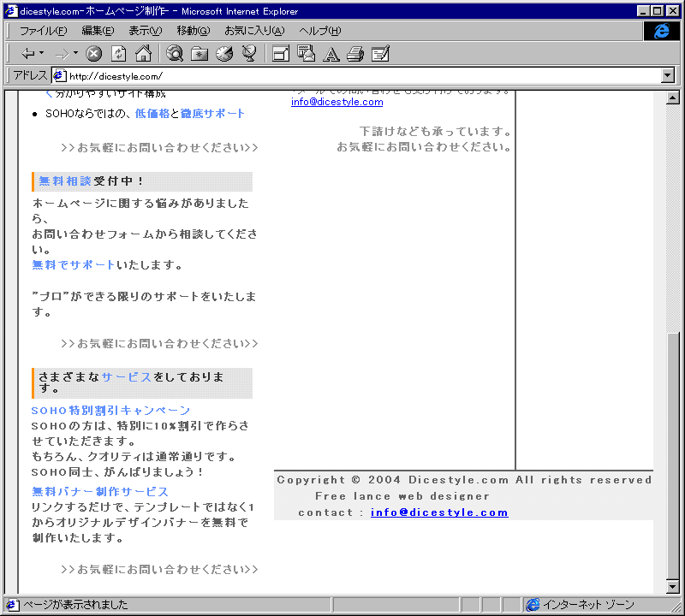Image resolution: width=685 pixels, height=616 pixels.
Task: Open the Favorites folder toolbar icon
Action: pyautogui.click(x=200, y=54)
